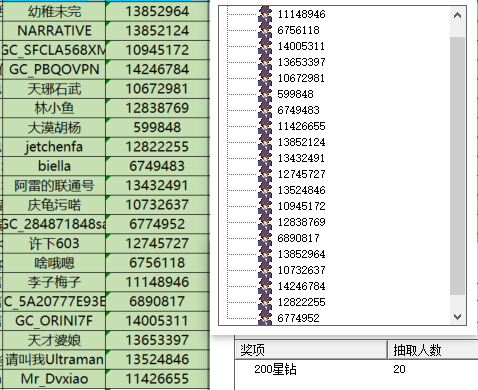Click the user icon beside 6890817 in list
Viewport: 478px width, 390px height.
coord(265,238)
